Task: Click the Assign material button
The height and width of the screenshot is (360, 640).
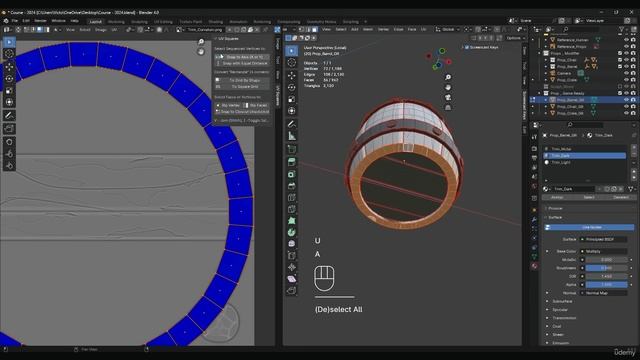Action: pyautogui.click(x=557, y=197)
